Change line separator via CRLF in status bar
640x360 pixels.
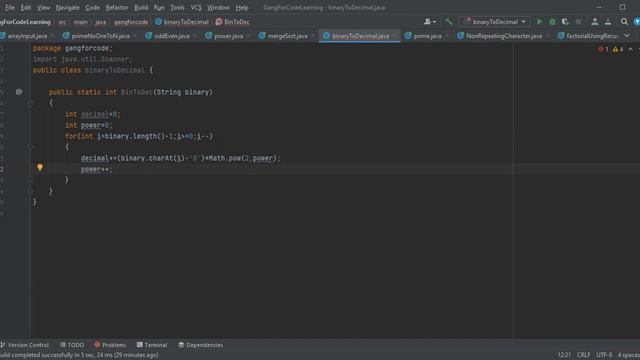point(584,355)
